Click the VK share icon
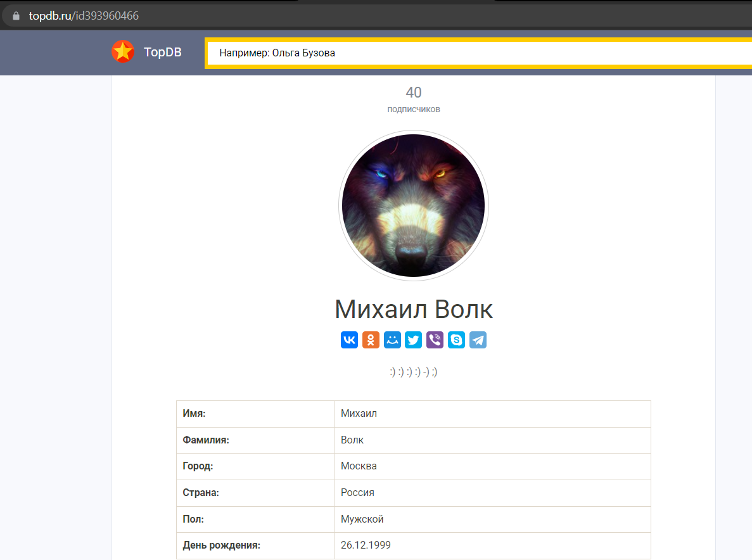Image resolution: width=752 pixels, height=560 pixels. pos(349,340)
